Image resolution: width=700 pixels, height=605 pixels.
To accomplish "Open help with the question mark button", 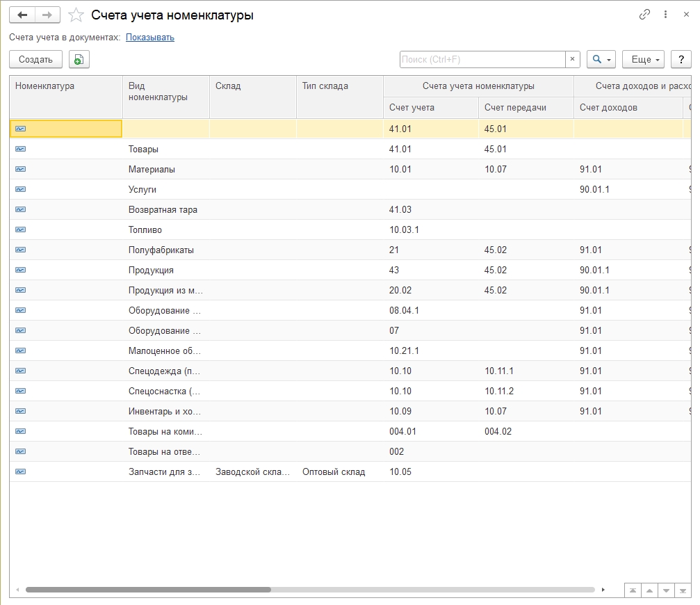I will tap(681, 59).
